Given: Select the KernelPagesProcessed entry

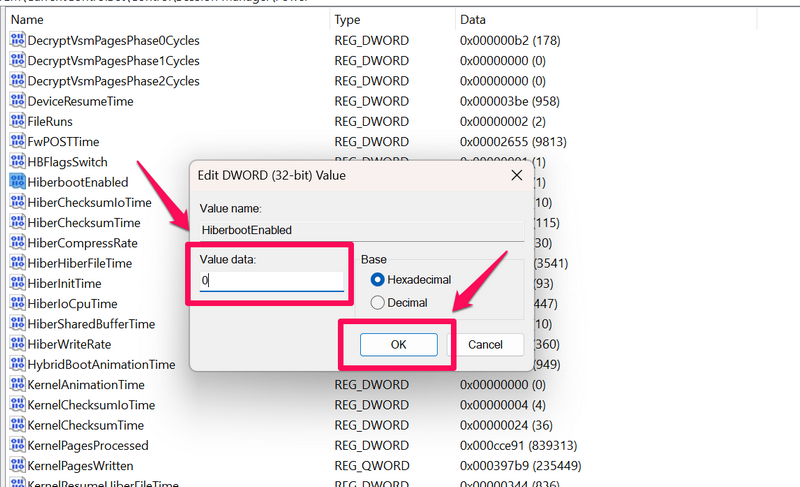Looking at the screenshot, I should click(88, 445).
